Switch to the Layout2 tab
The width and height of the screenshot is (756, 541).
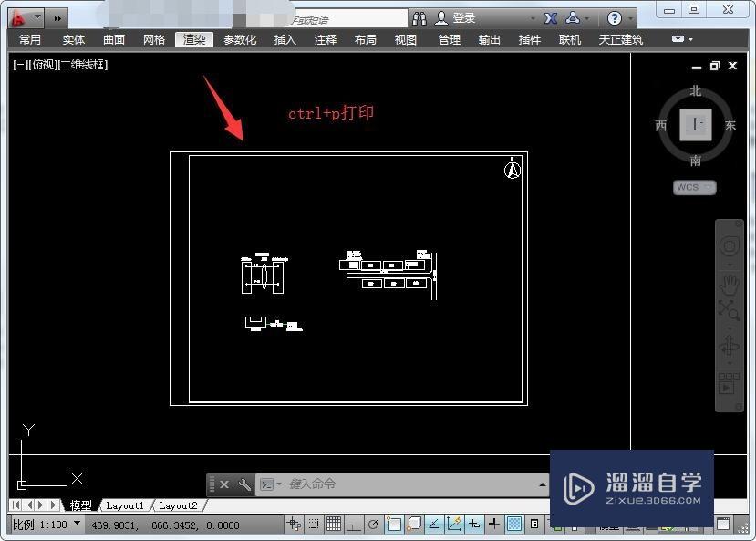[178, 505]
